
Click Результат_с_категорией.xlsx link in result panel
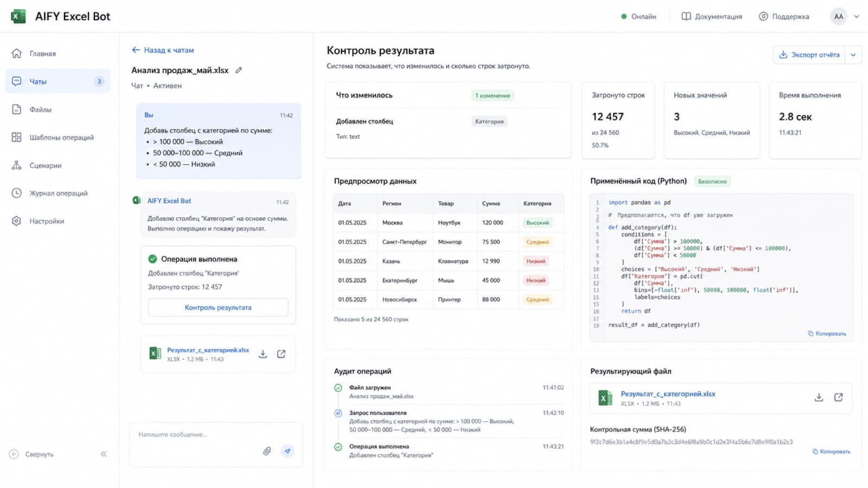click(x=668, y=394)
